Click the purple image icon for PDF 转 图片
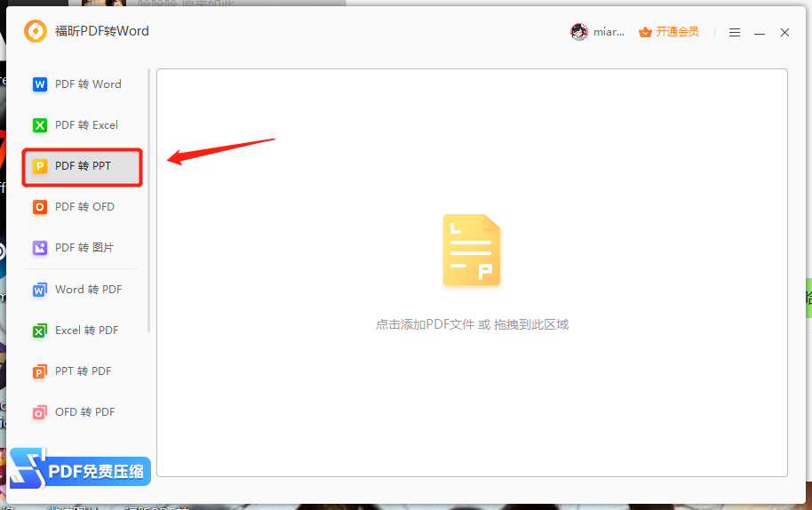This screenshot has width=812, height=510. (40, 248)
